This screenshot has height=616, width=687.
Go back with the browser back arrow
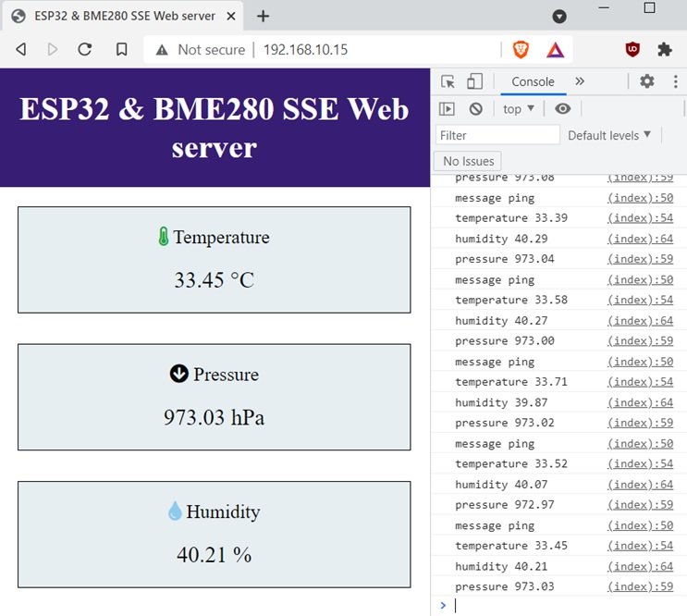tap(20, 49)
